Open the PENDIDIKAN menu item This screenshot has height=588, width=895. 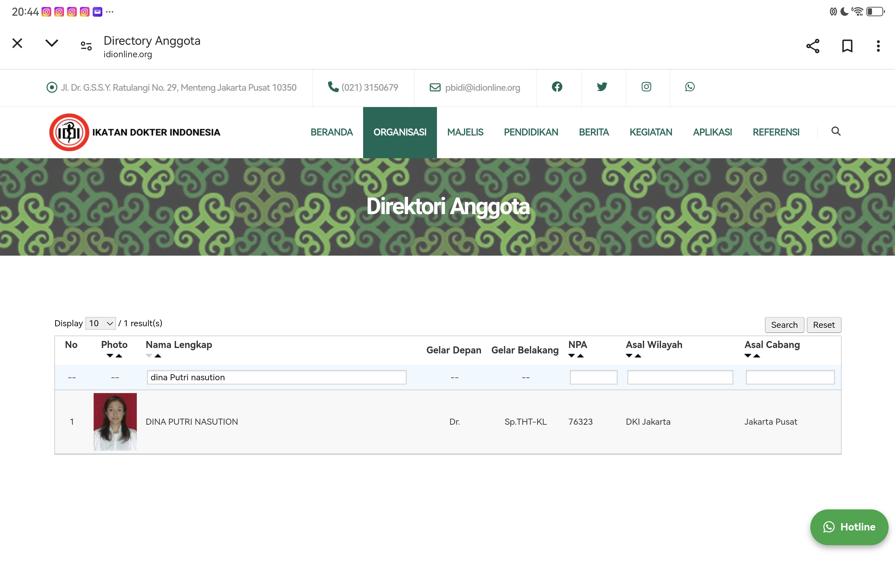pyautogui.click(x=531, y=132)
